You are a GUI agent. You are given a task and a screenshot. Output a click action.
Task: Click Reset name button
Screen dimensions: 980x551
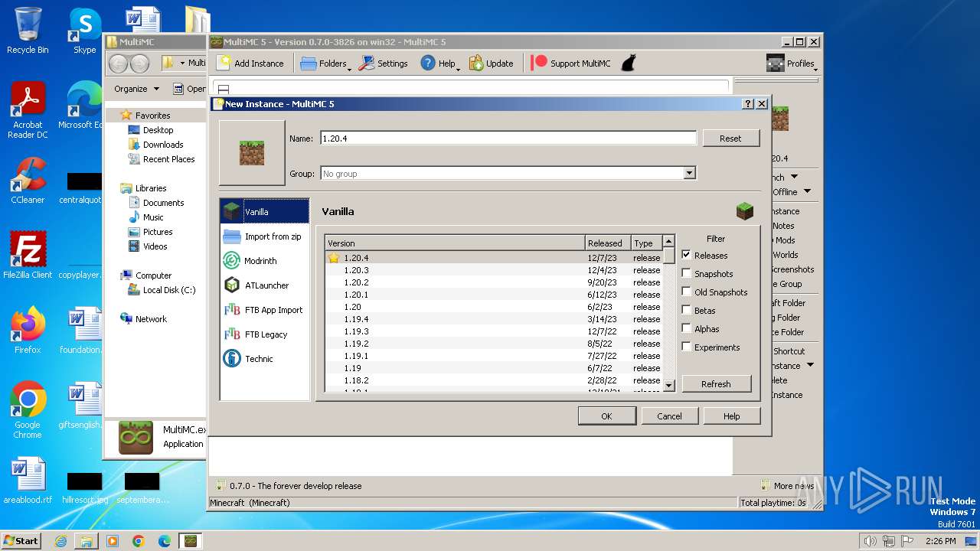click(x=730, y=139)
